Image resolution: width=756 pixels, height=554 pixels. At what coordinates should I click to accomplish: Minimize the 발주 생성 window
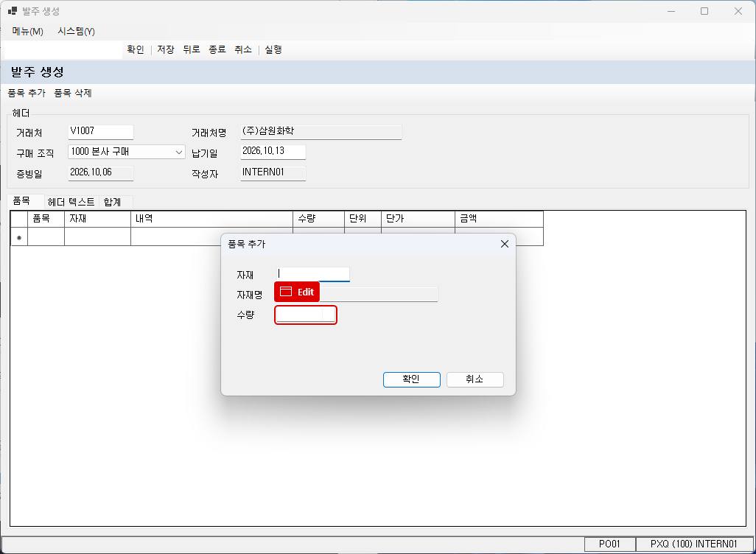click(671, 11)
